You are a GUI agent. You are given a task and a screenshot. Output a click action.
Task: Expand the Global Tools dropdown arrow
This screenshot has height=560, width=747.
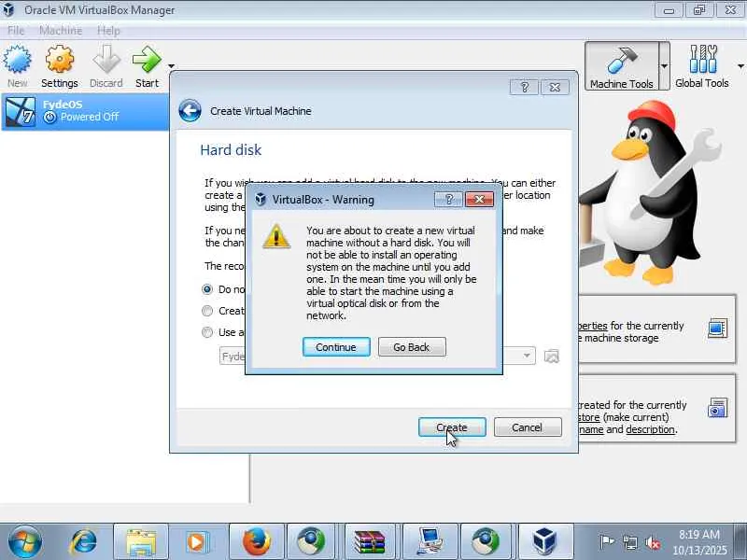pos(741,66)
